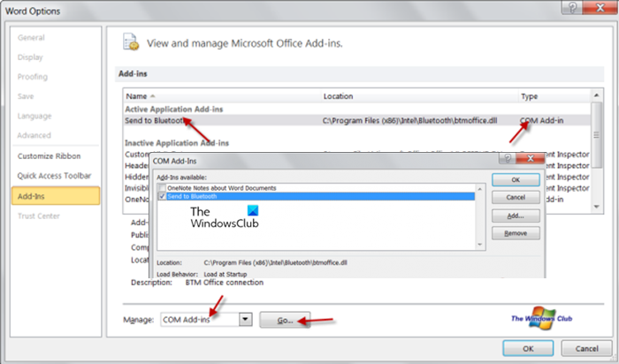Click the Remove button
Screen dimensions: 619x364
tap(516, 233)
